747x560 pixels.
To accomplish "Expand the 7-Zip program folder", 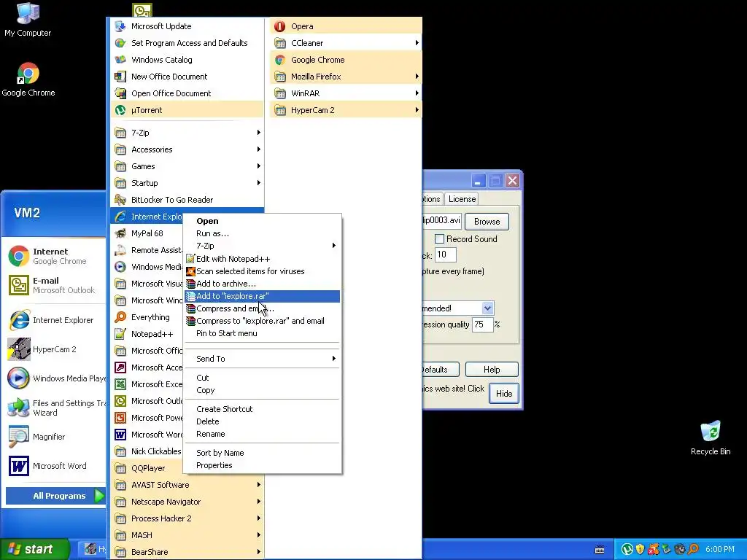I will [187, 133].
